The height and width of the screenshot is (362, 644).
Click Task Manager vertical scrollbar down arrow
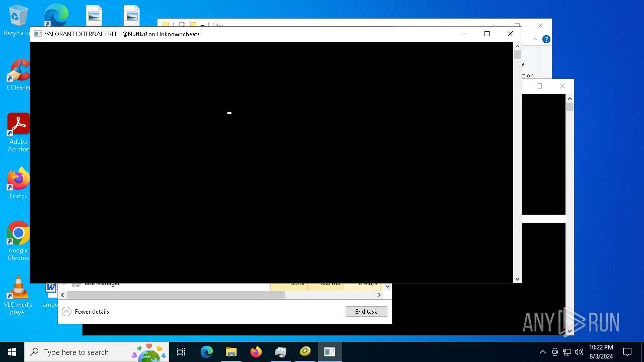point(387,287)
